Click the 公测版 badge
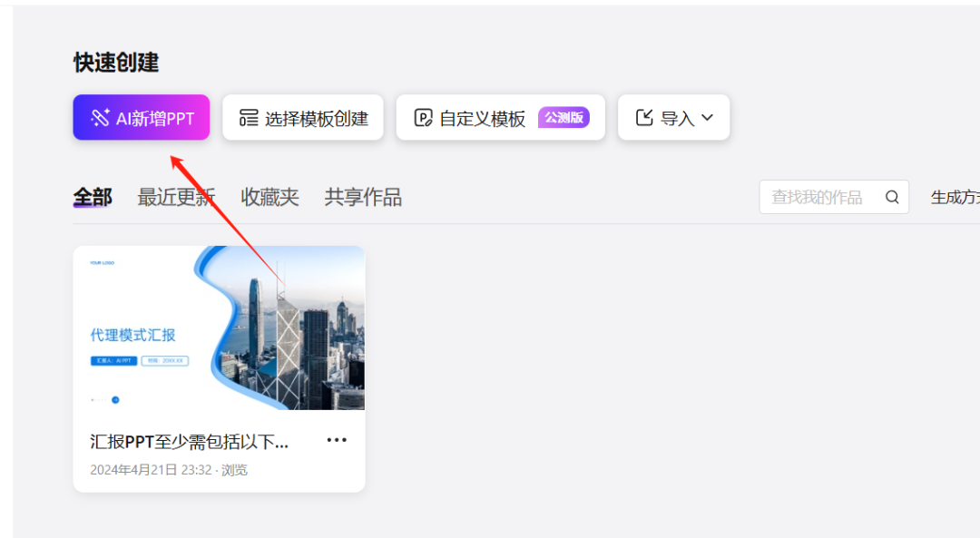The width and height of the screenshot is (980, 538). tap(563, 117)
